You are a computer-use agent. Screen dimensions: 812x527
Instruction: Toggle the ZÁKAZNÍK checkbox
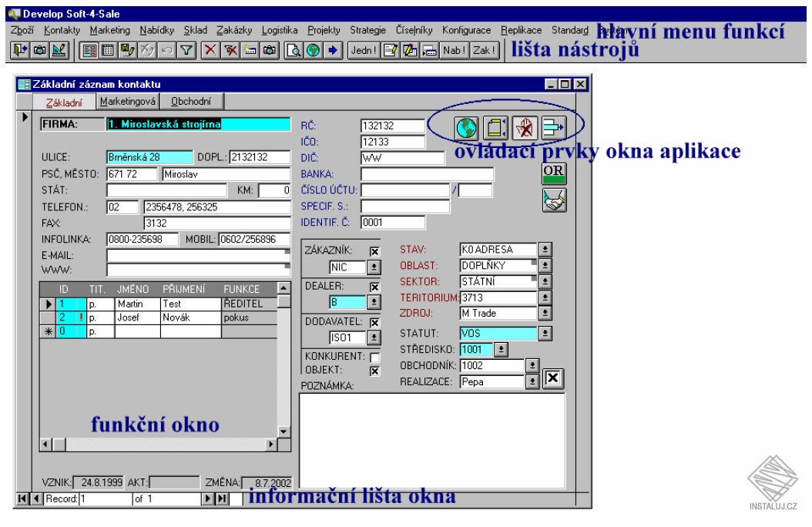pyautogui.click(x=374, y=252)
